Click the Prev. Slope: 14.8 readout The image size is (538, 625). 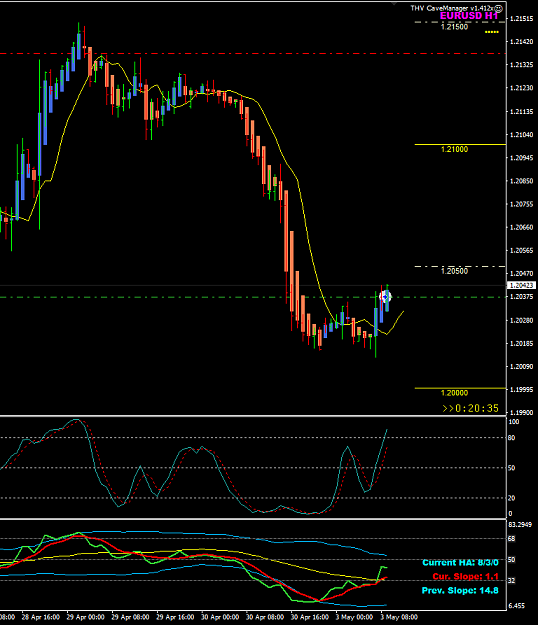tap(460, 590)
